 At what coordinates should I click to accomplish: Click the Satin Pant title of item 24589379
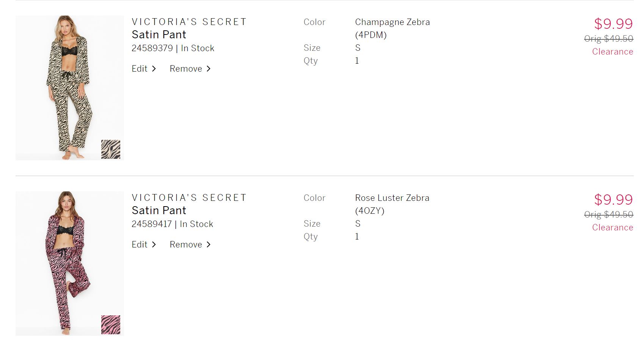click(159, 34)
